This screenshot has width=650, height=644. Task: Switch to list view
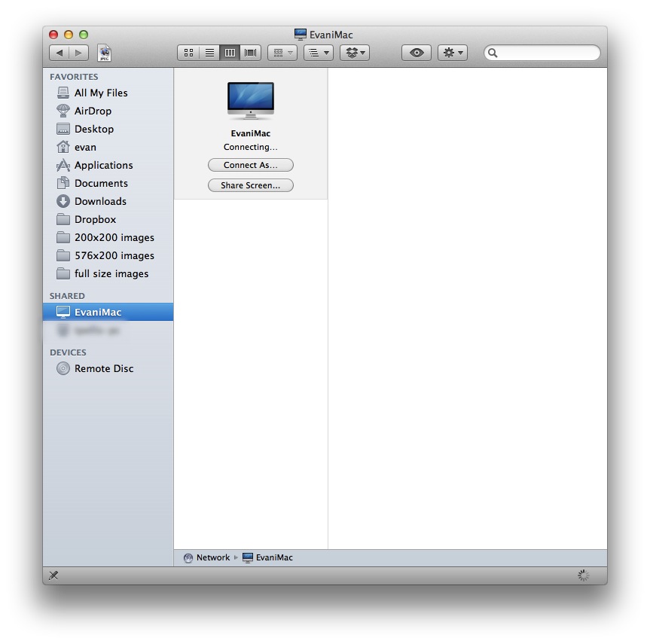point(209,53)
